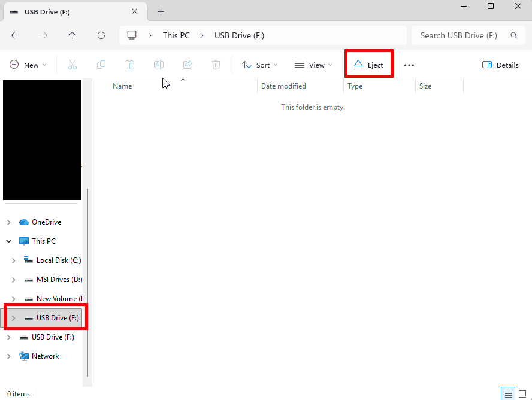Click This PC in the address bar
The width and height of the screenshot is (532, 400).
176,35
